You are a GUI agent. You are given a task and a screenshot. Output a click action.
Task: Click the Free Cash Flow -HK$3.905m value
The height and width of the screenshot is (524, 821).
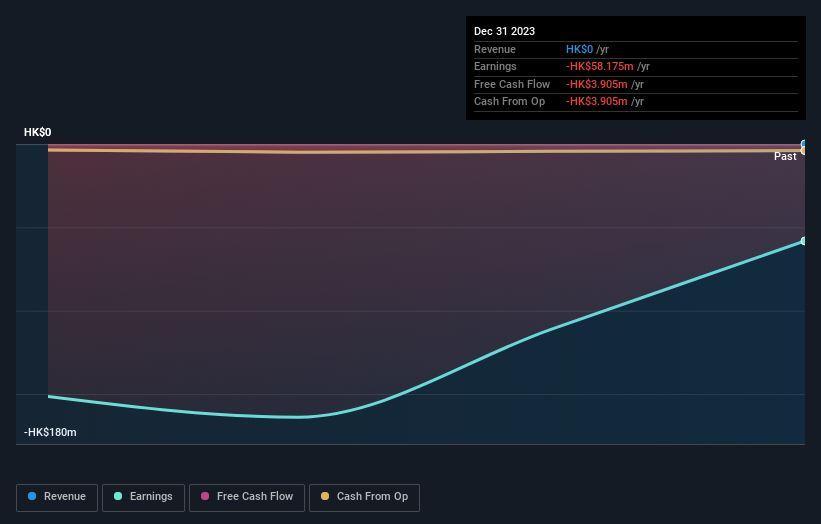pos(596,84)
